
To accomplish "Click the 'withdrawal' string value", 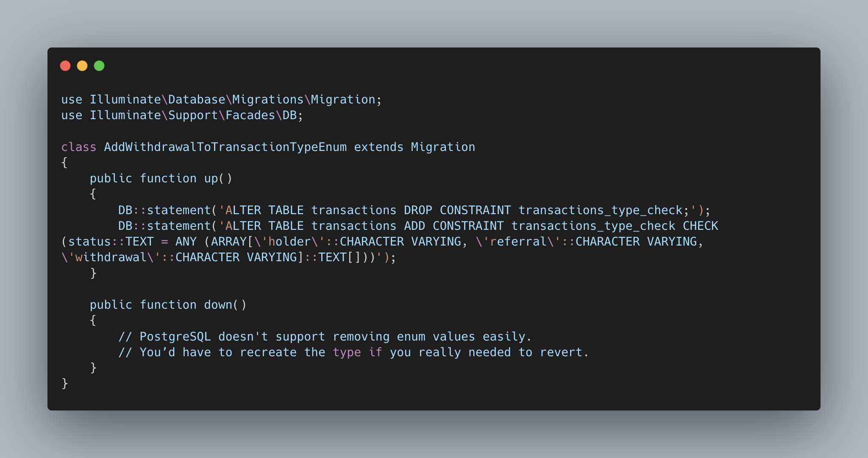I will [x=111, y=257].
